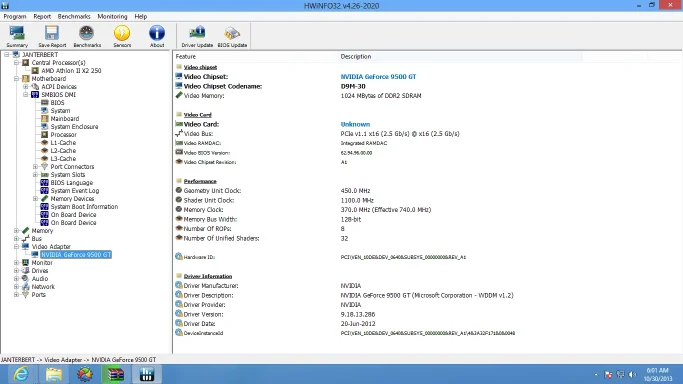Expand the Port Connectors node
Screen dimensions: 683x384
pyautogui.click(x=35, y=167)
